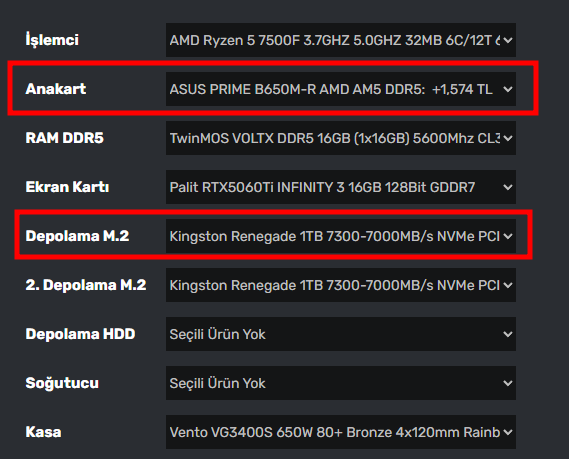Expand the Anakart motherboard selector
This screenshot has height=459, width=569.
[341, 89]
